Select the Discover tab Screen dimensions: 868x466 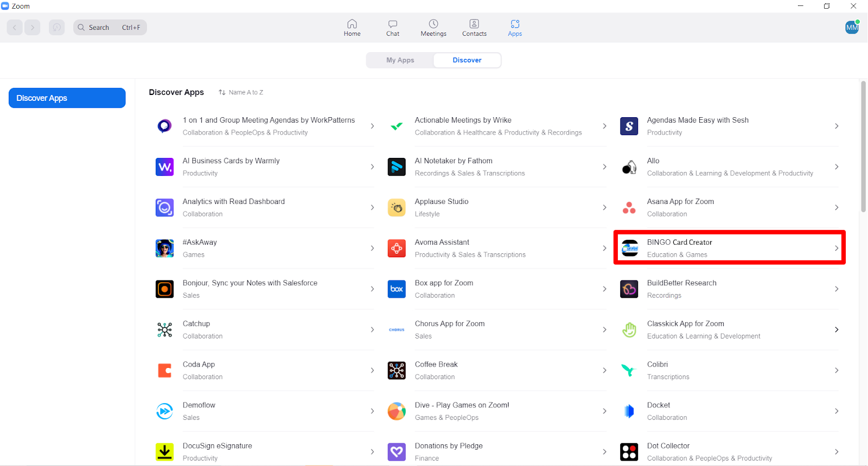(467, 60)
